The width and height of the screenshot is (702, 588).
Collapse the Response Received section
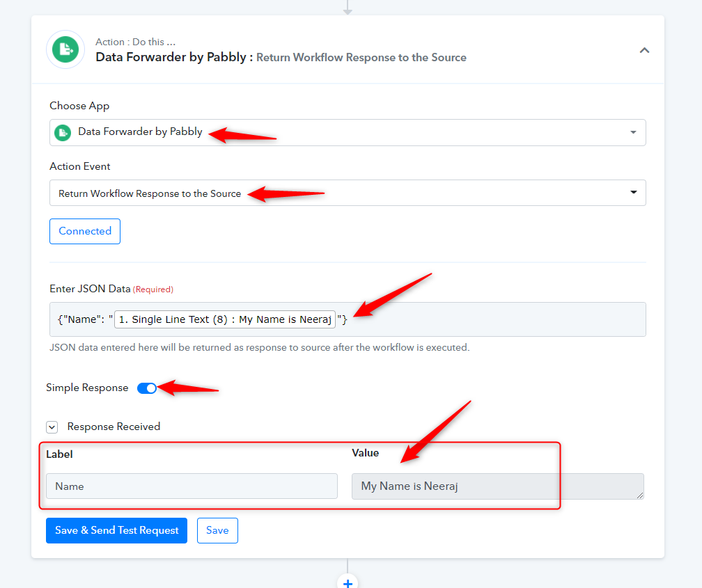[52, 427]
